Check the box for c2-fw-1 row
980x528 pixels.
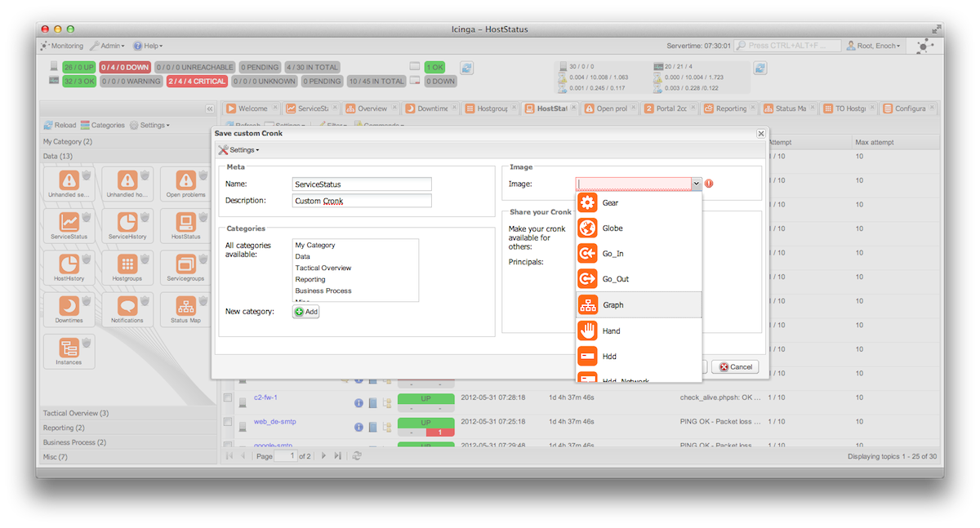[228, 397]
